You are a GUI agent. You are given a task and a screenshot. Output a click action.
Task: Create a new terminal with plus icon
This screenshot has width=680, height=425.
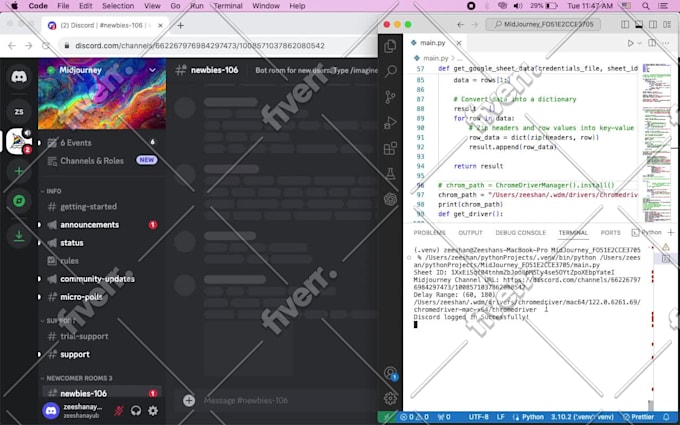(670, 232)
